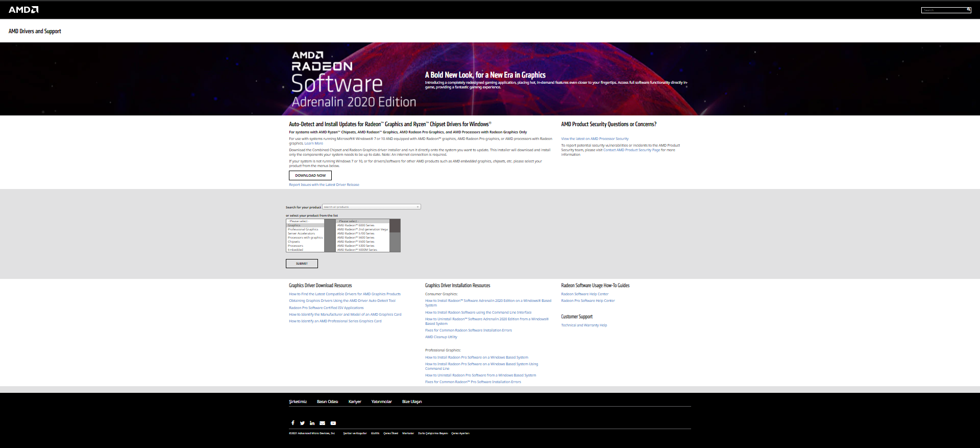This screenshot has height=448, width=980.
Task: Open 'Contact AMD Product Security Page' link
Action: coord(632,150)
